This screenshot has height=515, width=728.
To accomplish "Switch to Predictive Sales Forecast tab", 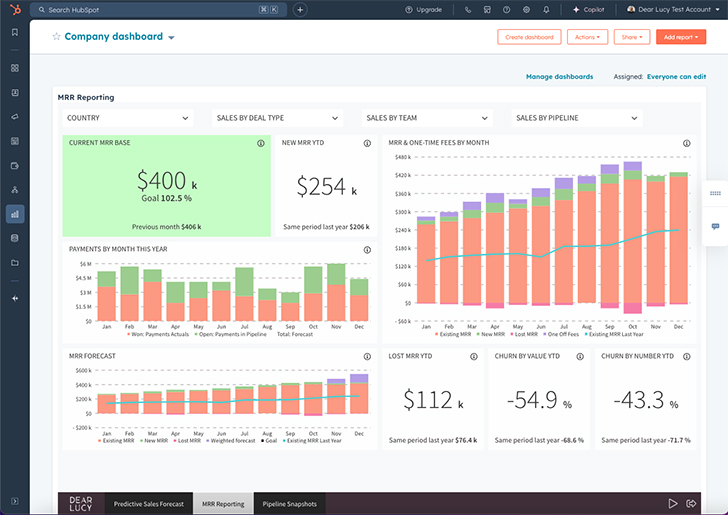I will [149, 504].
